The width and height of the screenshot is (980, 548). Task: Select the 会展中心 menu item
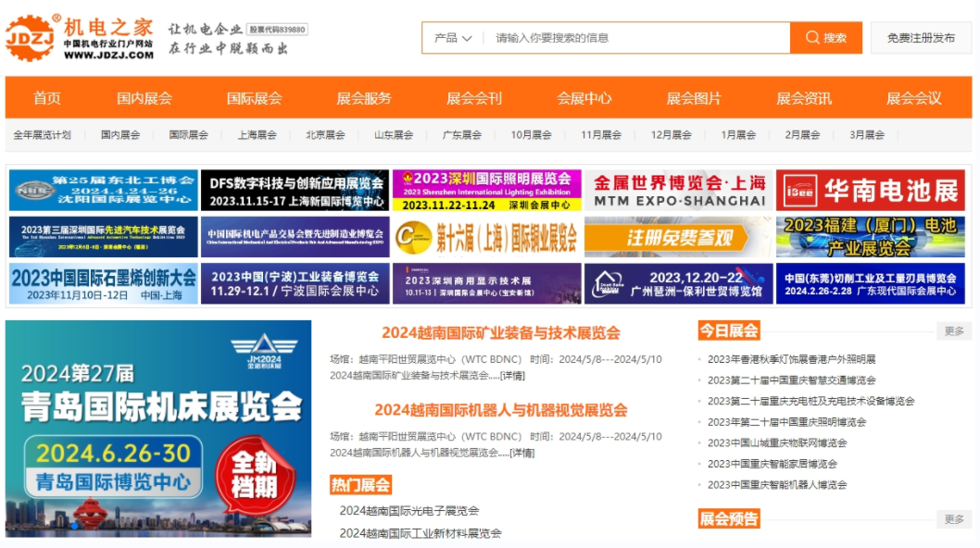(x=583, y=98)
